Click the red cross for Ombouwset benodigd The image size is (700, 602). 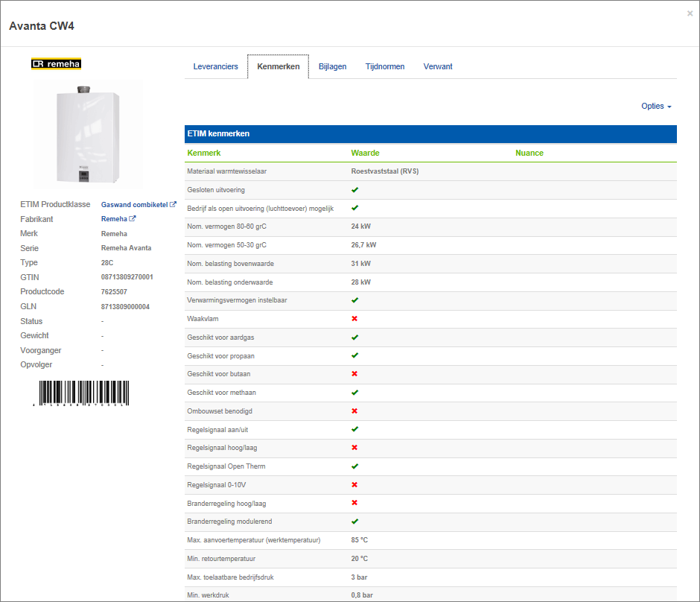point(354,411)
